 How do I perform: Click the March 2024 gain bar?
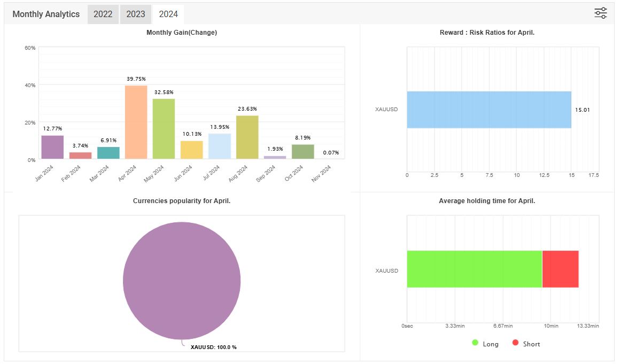(108, 153)
